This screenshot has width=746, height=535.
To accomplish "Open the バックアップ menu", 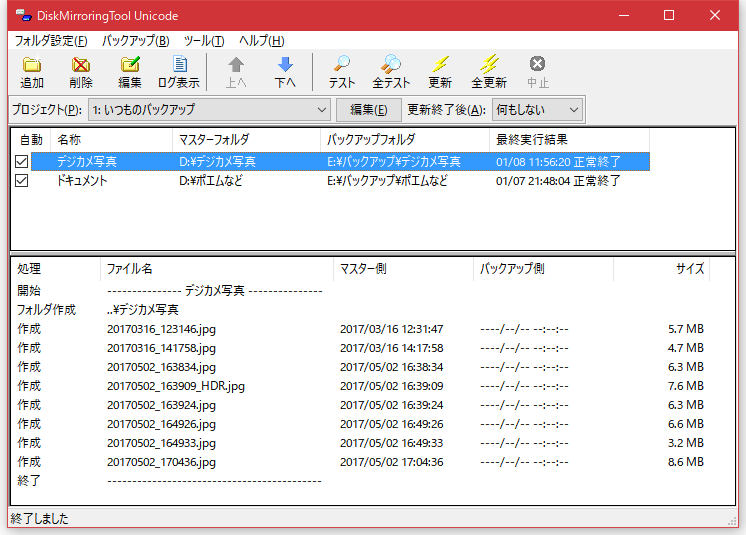I will (x=136, y=41).
